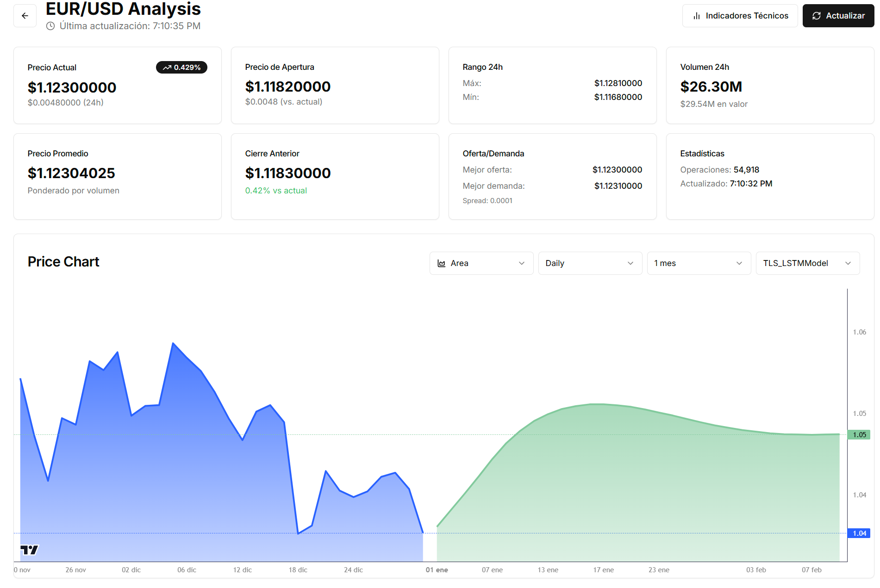
Task: Click the Mejor demanda value $1.12310000
Action: tap(618, 186)
